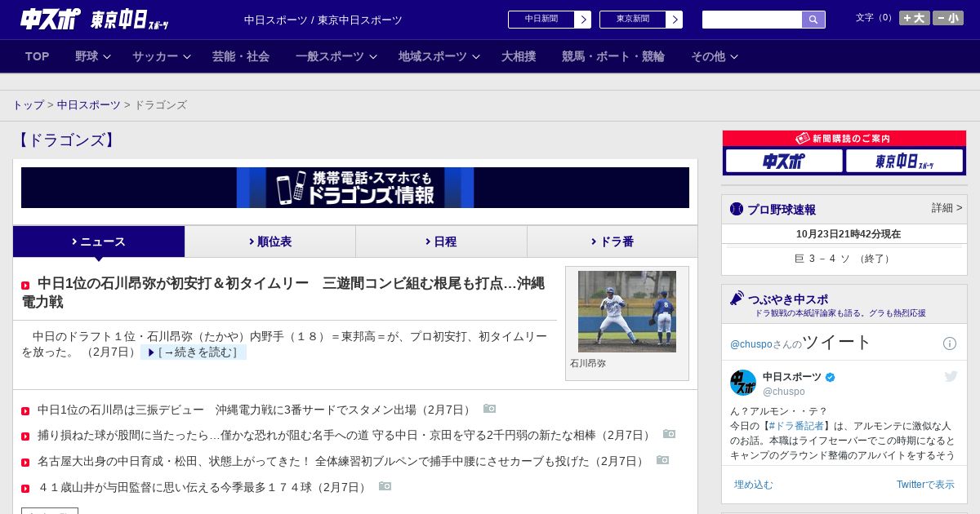Expand the 地域スポーツ menu dropdown
The height and width of the screenshot is (514, 980).
pos(439,56)
